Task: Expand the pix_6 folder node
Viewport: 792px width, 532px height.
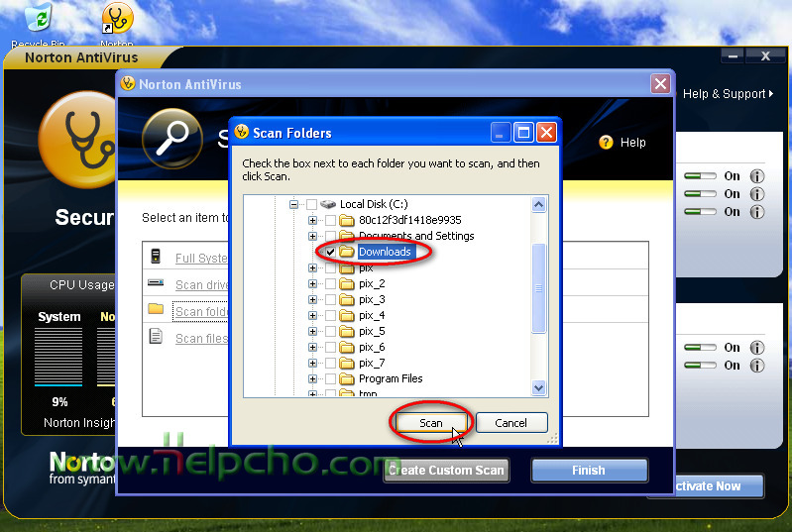Action: 312,348
